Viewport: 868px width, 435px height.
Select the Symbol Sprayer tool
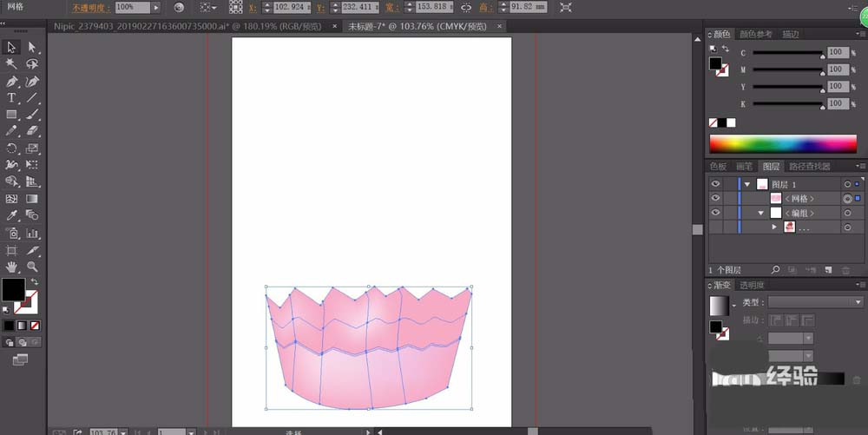[11, 233]
